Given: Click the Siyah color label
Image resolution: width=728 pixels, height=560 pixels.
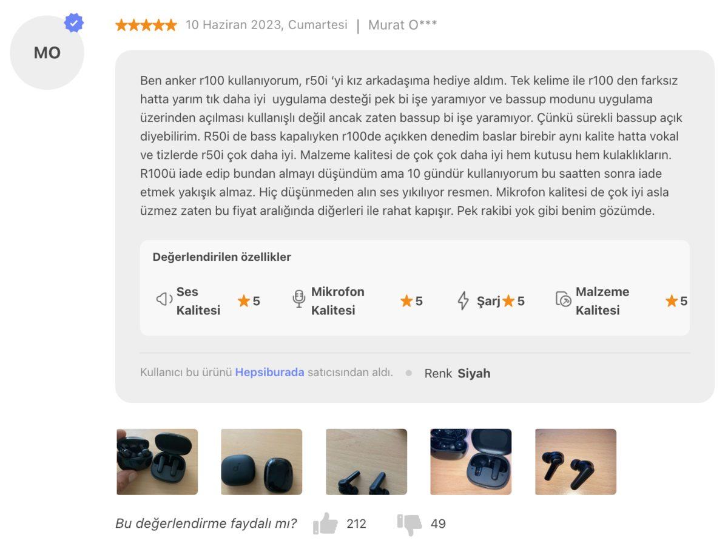Looking at the screenshot, I should pos(474,373).
